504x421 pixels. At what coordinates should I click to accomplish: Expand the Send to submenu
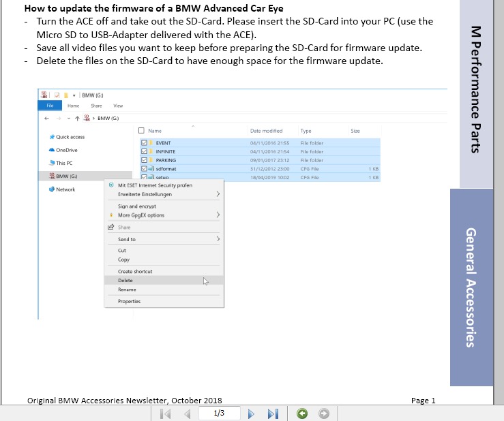164,239
